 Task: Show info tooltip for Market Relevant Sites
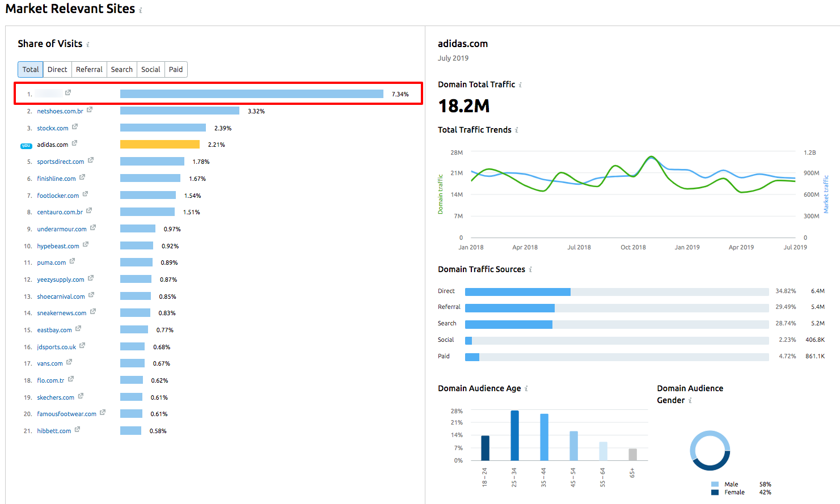(x=141, y=10)
